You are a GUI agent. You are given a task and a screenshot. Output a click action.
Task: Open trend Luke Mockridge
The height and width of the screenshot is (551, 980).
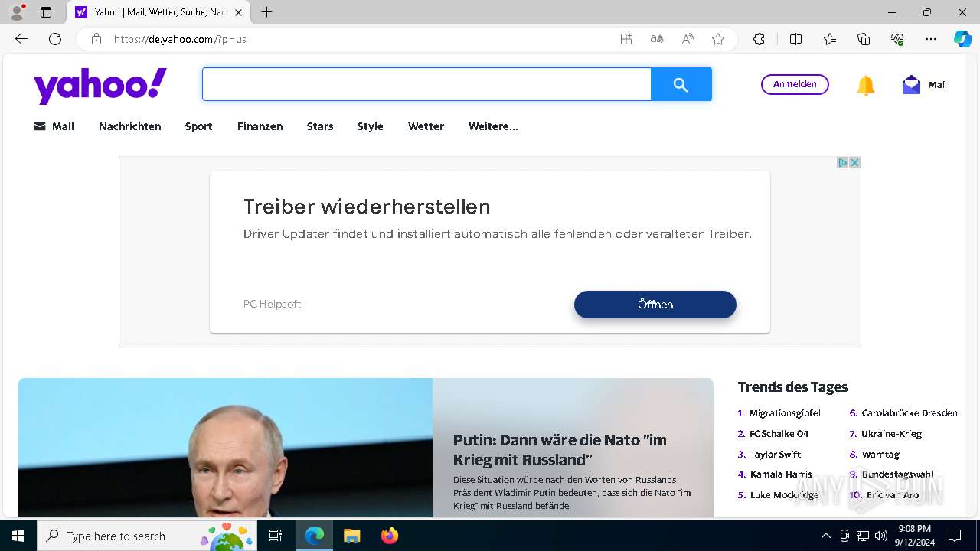785,495
